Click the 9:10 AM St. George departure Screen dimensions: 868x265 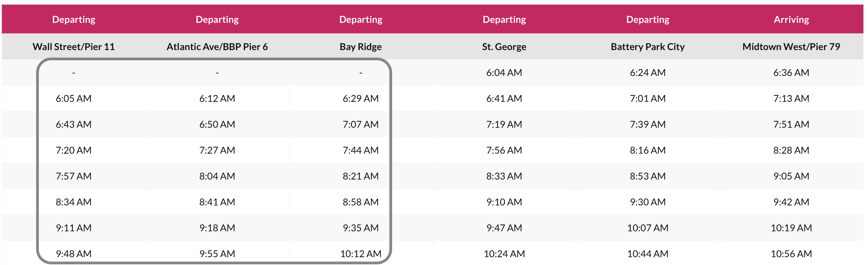tap(504, 202)
